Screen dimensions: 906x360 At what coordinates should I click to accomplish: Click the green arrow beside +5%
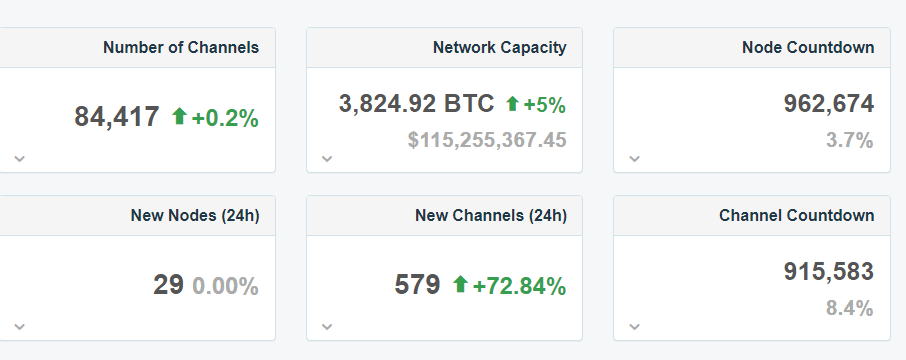(x=513, y=103)
